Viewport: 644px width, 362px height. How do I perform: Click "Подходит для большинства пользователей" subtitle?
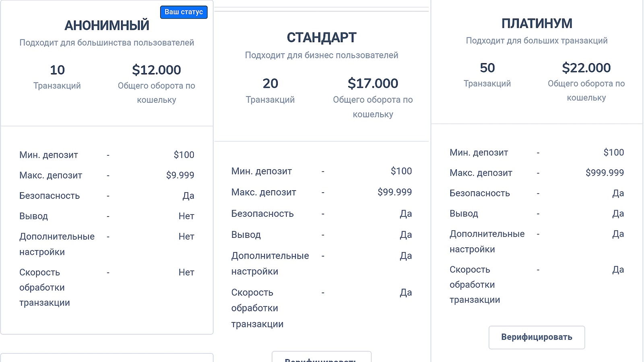coord(107,43)
